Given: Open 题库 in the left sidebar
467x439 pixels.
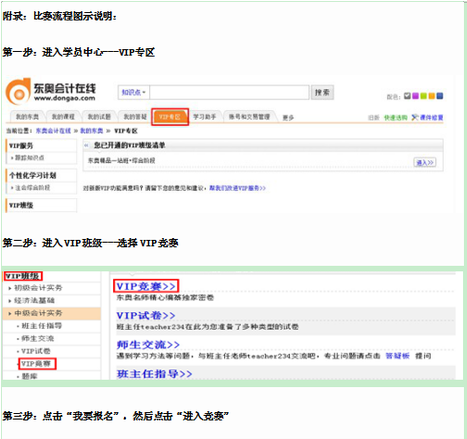Looking at the screenshot, I should pos(30,376).
